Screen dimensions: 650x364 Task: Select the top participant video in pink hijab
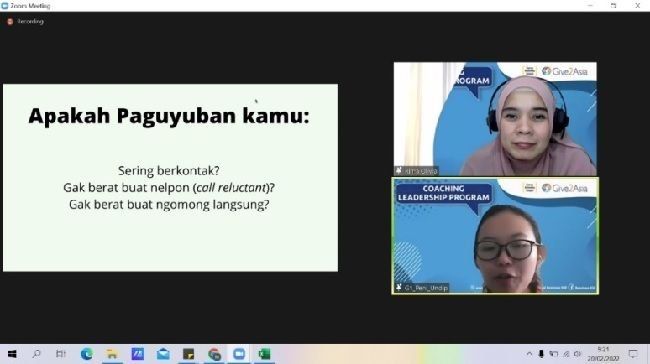coord(495,119)
